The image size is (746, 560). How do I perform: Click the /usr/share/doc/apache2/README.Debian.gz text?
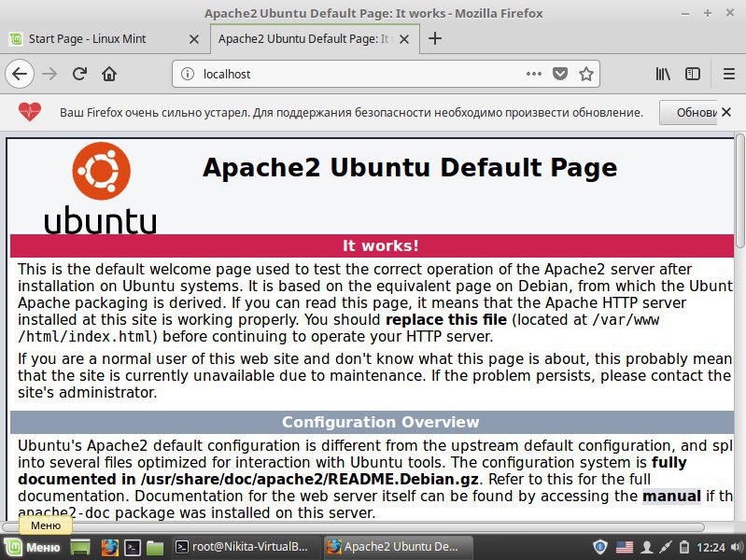[x=310, y=479]
